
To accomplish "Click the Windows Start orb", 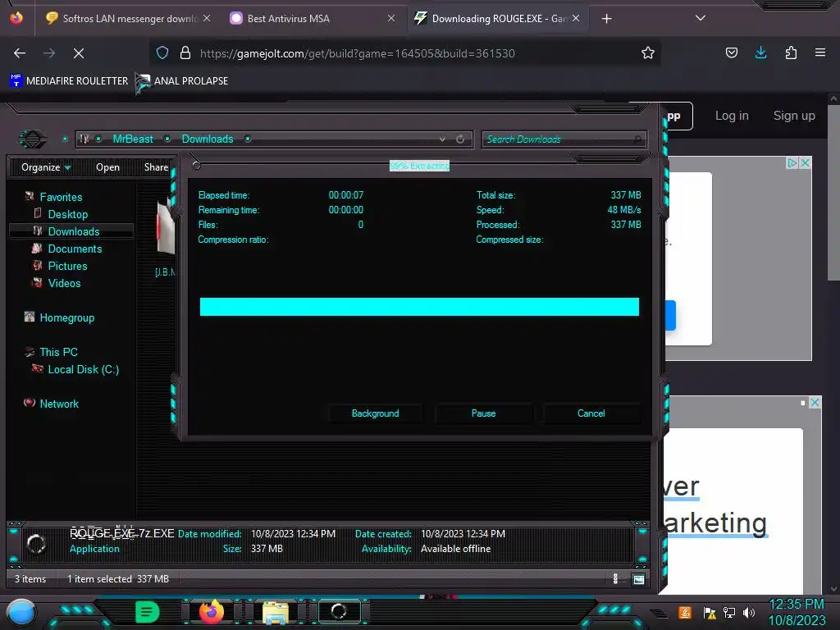I will (21, 612).
